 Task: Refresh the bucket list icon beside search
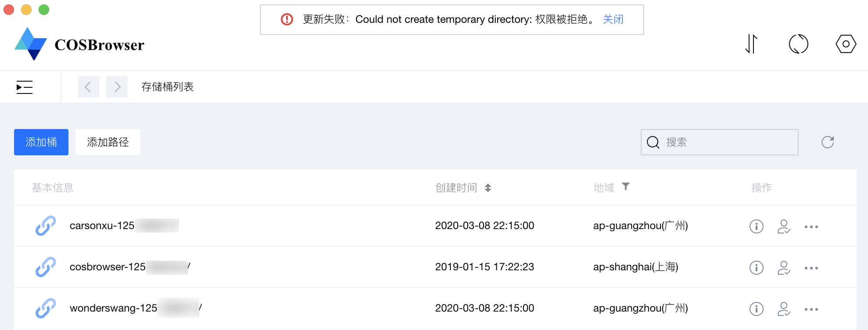828,142
